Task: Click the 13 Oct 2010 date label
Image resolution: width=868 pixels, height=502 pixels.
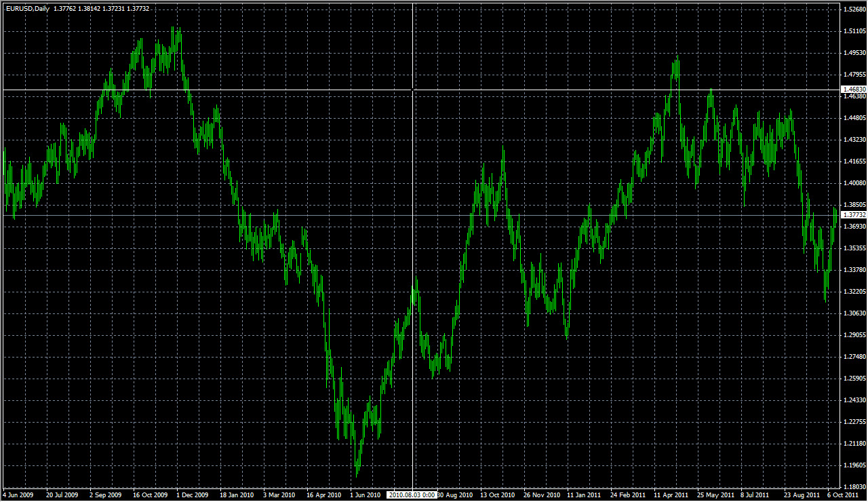Action: coord(497,495)
